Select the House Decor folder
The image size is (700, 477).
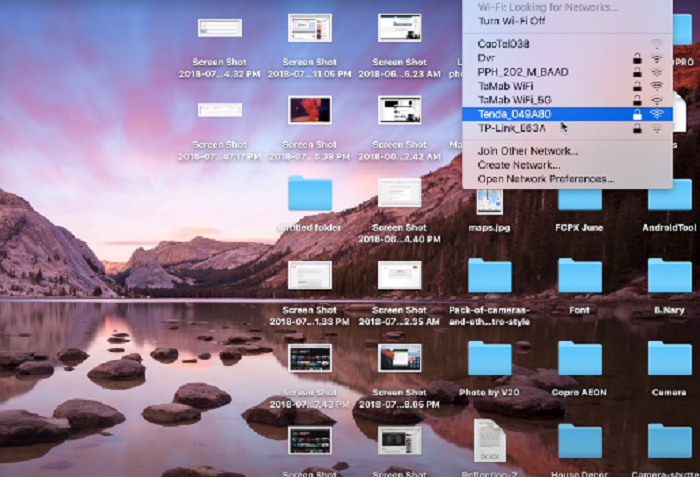(579, 440)
